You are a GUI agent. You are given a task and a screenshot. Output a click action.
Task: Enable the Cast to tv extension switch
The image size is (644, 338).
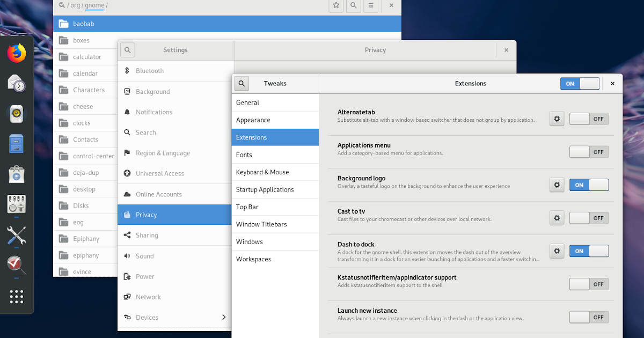coord(589,218)
